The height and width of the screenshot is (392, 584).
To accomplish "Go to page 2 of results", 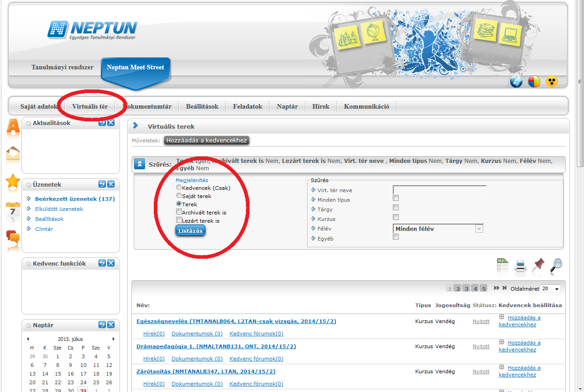I will tap(458, 288).
